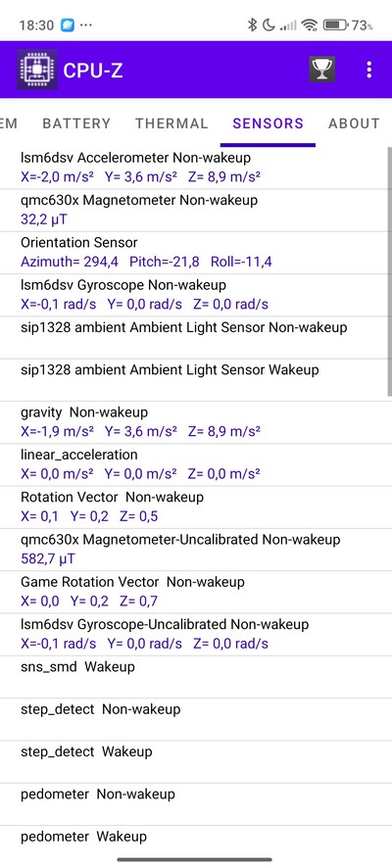Screen dimensions: 392x868
Task: Tap the do-not-disturb moon icon
Action: [269, 24]
